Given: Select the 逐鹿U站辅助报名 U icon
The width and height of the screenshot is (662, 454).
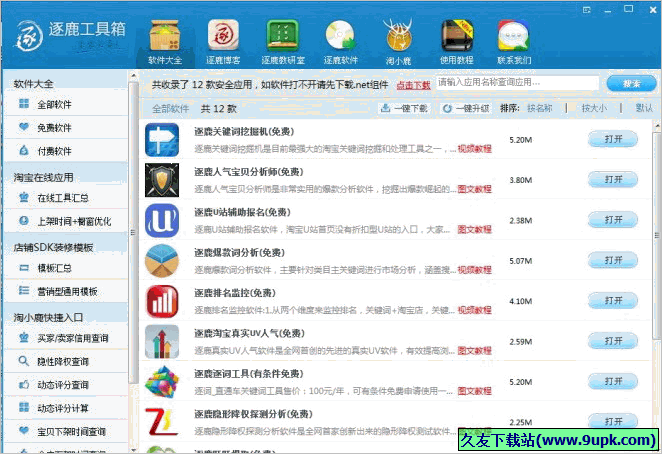Looking at the screenshot, I should pos(162,220).
